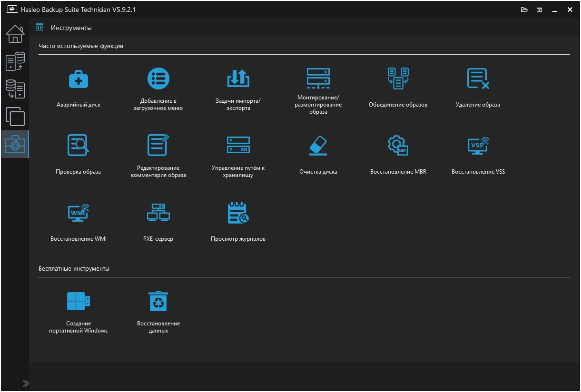This screenshot has height=392, width=581.
Task: Click the PXE-сервер label
Action: 158,239
